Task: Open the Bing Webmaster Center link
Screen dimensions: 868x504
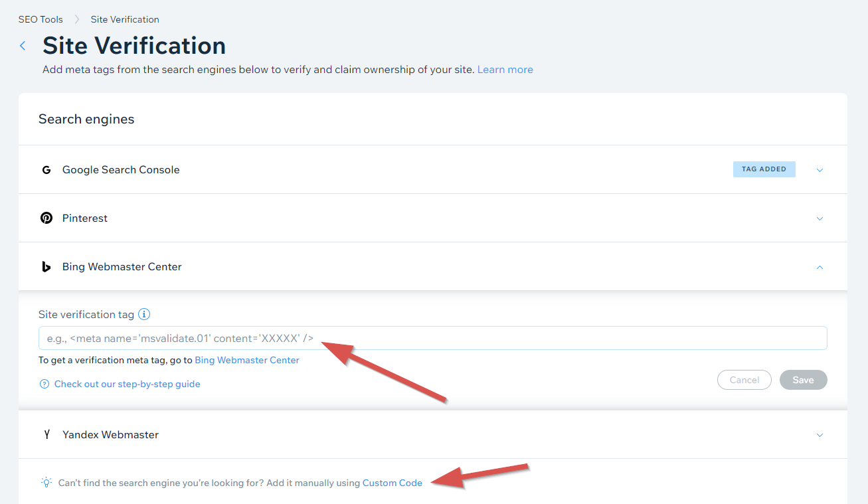Action: point(246,360)
